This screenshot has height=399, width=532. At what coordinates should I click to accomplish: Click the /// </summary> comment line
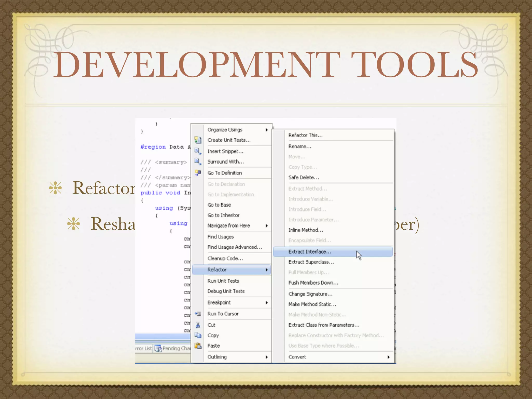pyautogui.click(x=165, y=178)
